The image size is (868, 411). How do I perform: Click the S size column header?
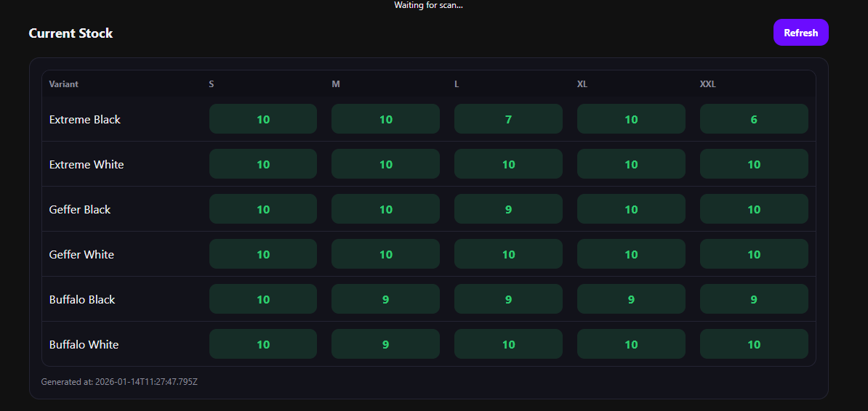212,84
